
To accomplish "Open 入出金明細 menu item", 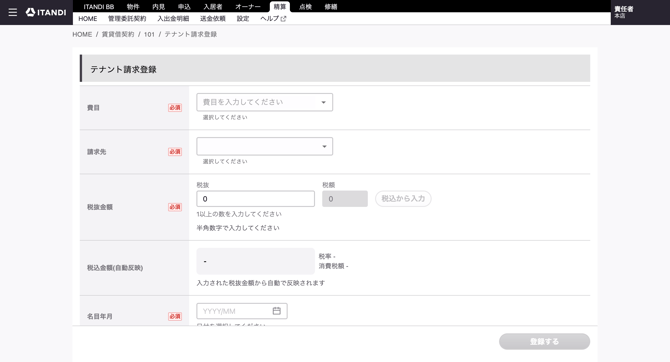I will [173, 19].
